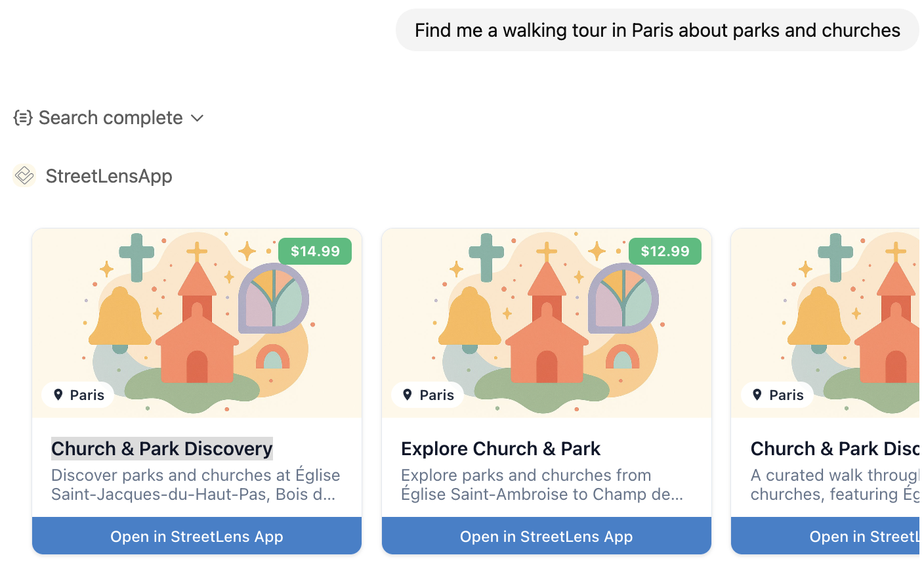Click the Search complete status text

110,118
